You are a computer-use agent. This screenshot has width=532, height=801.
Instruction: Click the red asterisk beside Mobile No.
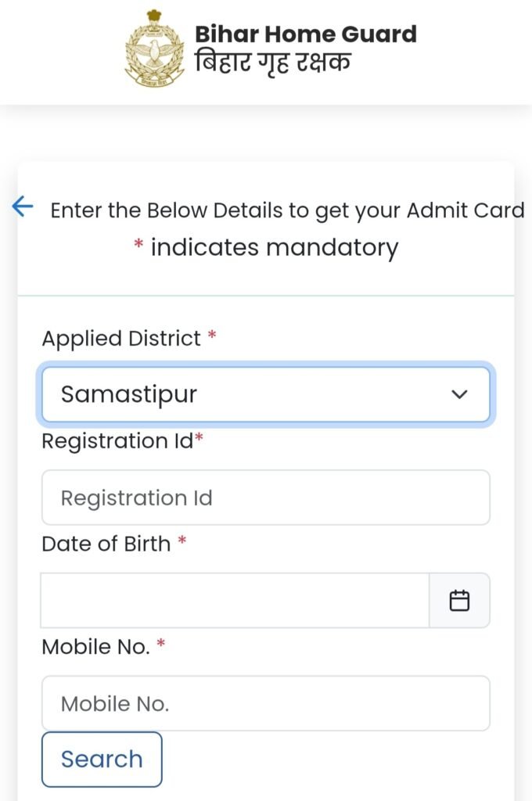[161, 645]
